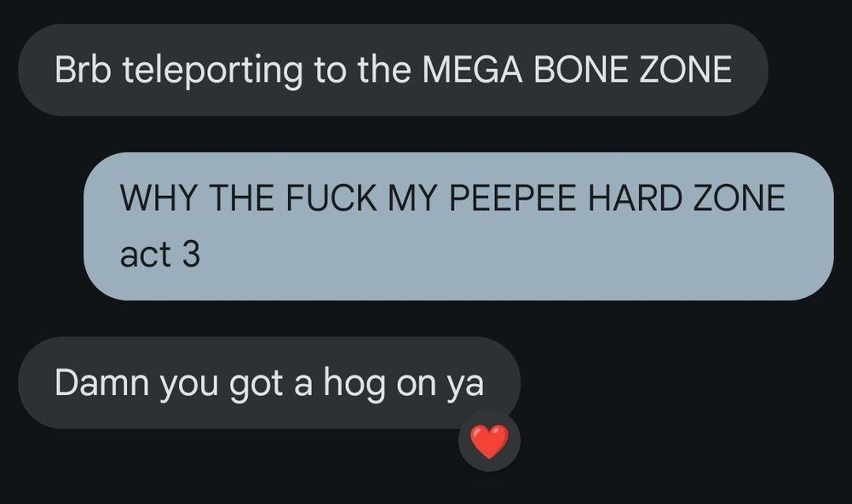Viewport: 852px width, 504px height.
Task: Click the word 'Damn' in last message
Action: point(101,383)
